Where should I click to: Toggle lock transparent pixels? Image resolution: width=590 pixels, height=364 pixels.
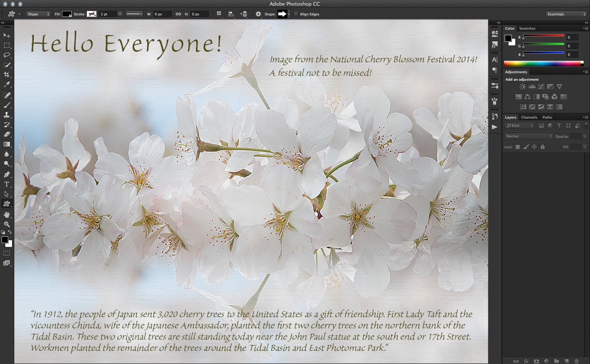click(518, 147)
